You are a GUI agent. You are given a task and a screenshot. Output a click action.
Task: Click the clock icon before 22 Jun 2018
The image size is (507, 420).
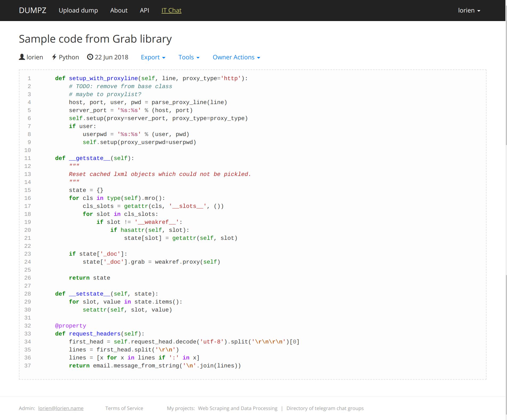click(x=90, y=57)
